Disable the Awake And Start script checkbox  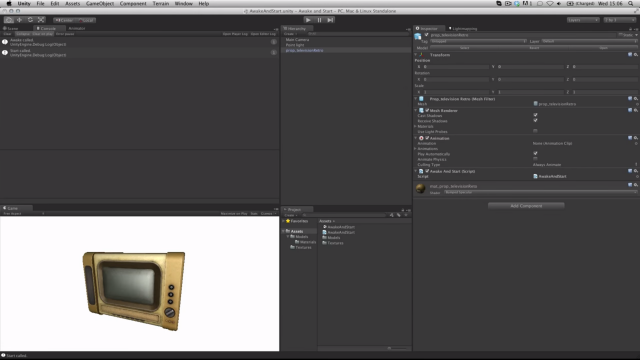tap(427, 171)
